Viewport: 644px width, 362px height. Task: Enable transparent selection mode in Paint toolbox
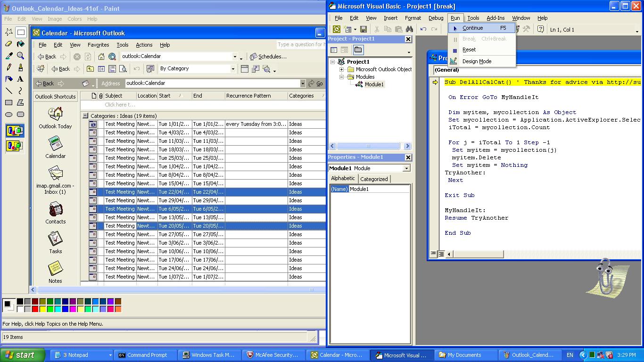15,145
